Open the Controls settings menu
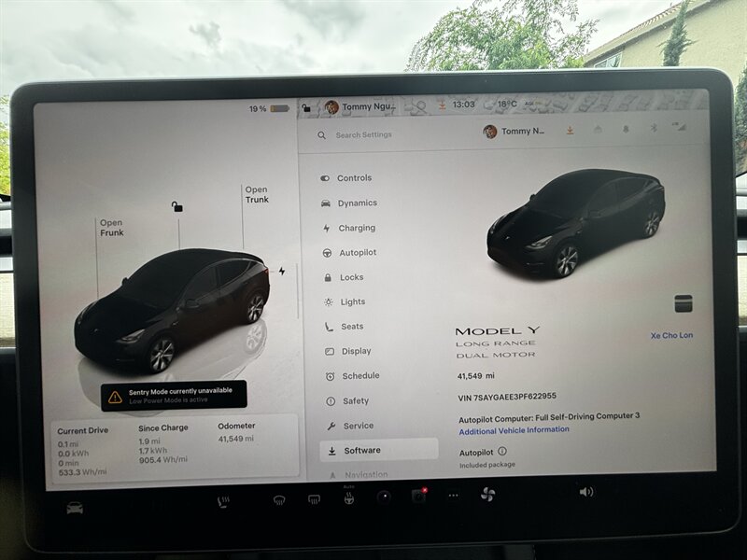 point(354,178)
